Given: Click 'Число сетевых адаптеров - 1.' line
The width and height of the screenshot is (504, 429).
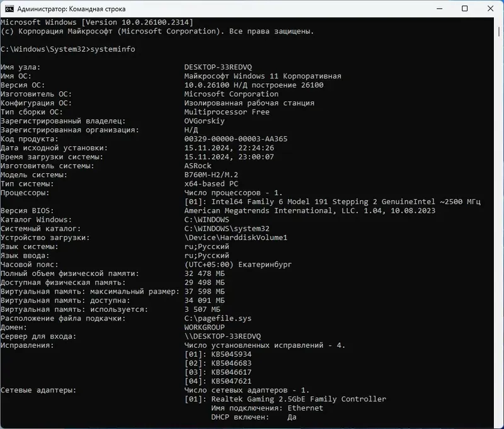Looking at the screenshot, I should (x=246, y=391).
